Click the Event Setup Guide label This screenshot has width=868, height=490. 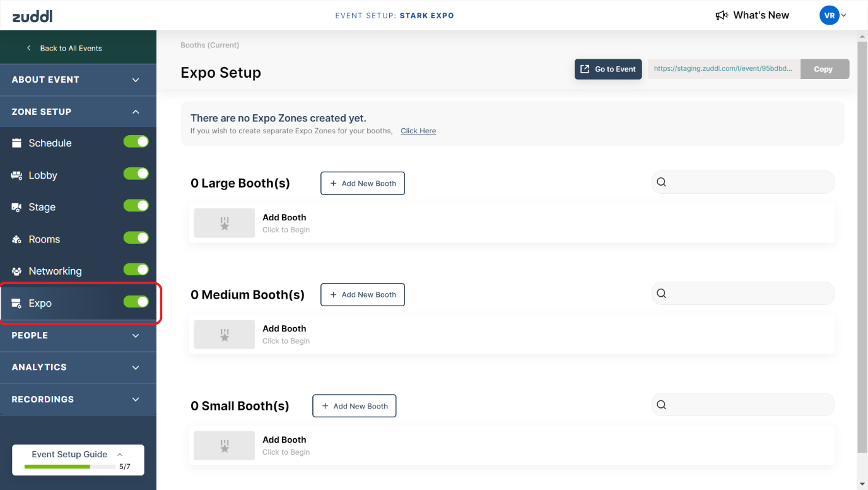click(x=69, y=454)
